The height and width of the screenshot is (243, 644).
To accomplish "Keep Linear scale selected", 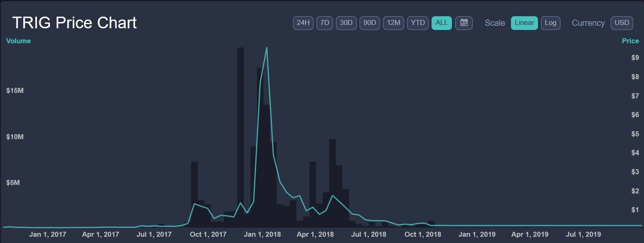I will (524, 23).
